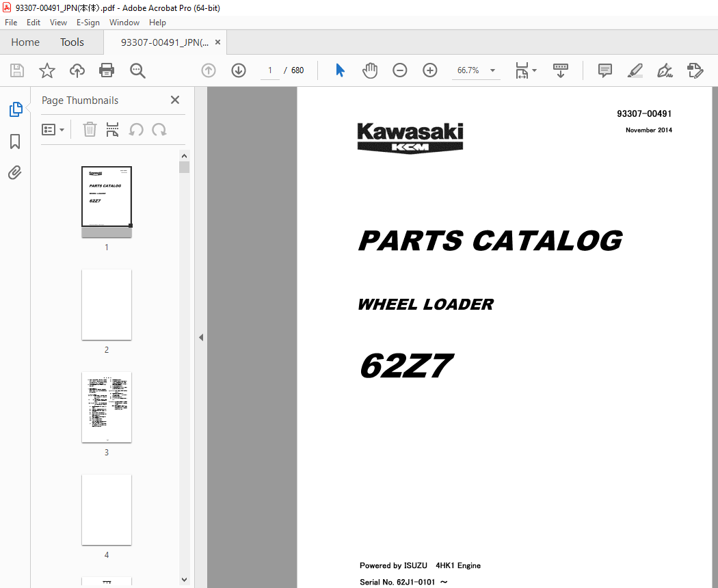This screenshot has height=588, width=718.
Task: Open the Help menu
Action: 157,23
